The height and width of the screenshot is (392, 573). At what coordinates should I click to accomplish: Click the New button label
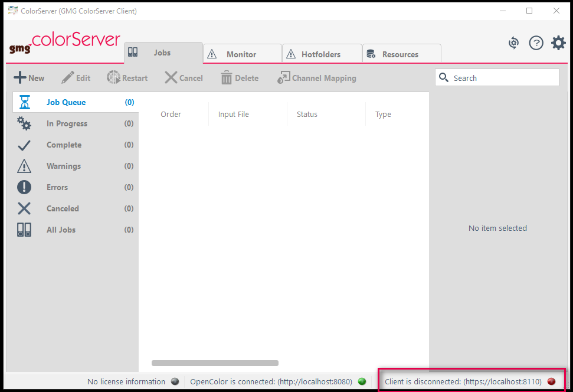pyautogui.click(x=36, y=78)
